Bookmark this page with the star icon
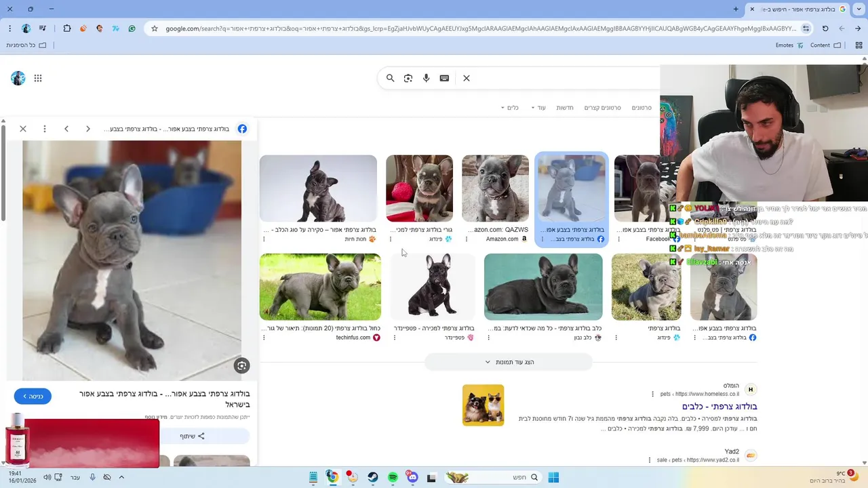 point(155,28)
